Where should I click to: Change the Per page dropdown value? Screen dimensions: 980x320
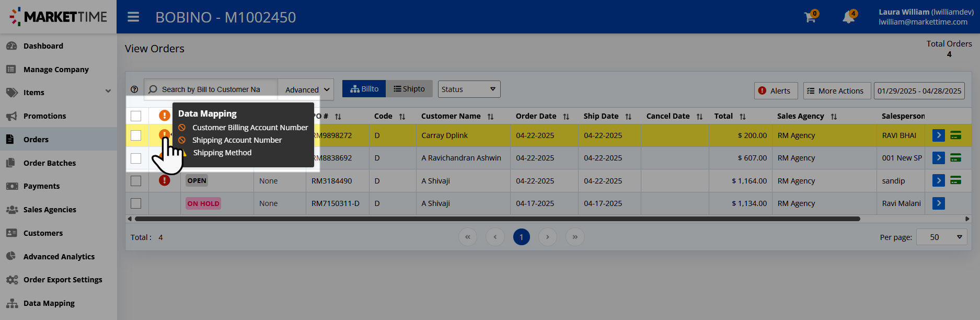(941, 237)
